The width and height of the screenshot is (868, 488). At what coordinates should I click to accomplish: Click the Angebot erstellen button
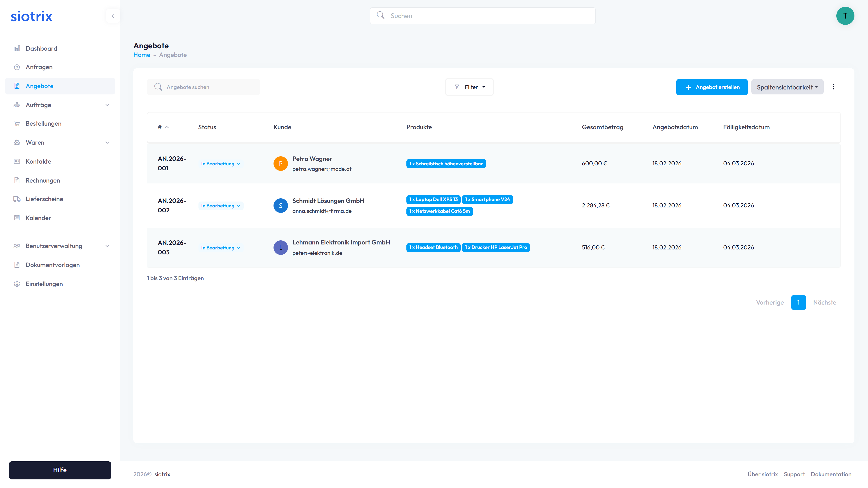coord(712,87)
